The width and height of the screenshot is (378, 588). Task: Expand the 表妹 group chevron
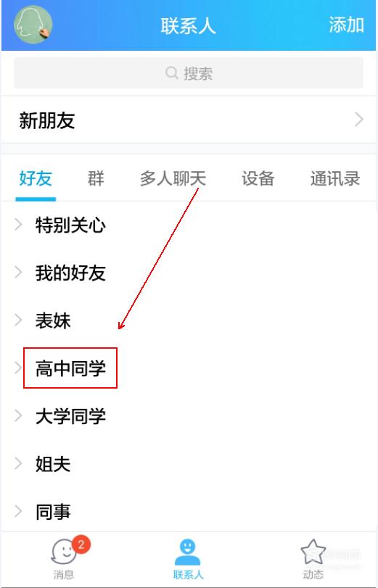tap(18, 320)
